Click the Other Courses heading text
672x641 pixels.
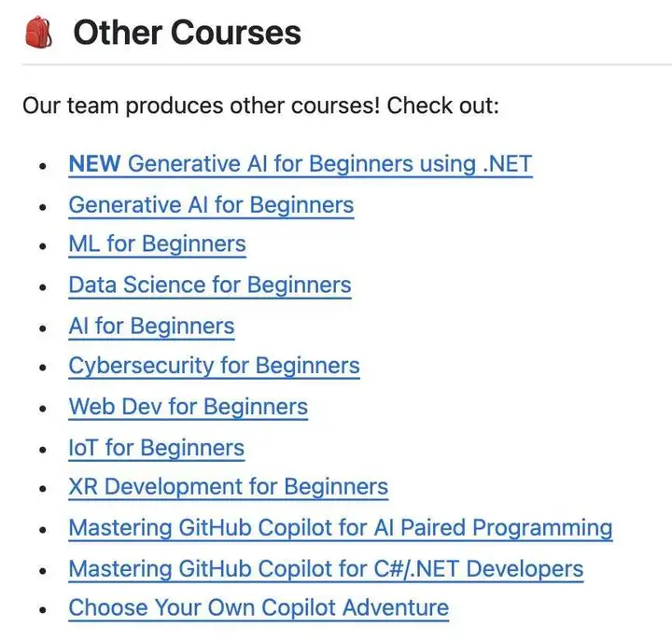pyautogui.click(x=188, y=33)
